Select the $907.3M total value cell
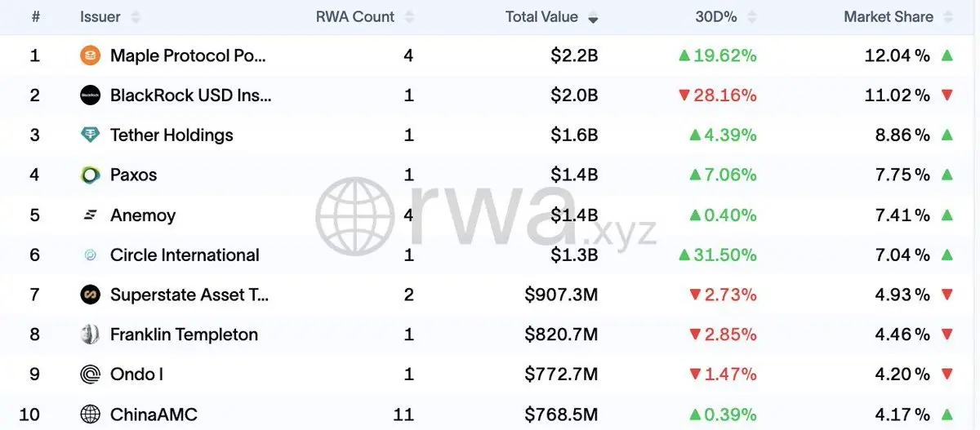 [x=561, y=295]
